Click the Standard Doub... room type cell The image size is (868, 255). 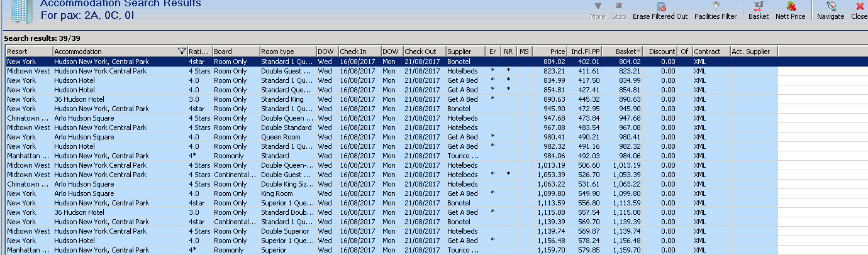point(288,212)
